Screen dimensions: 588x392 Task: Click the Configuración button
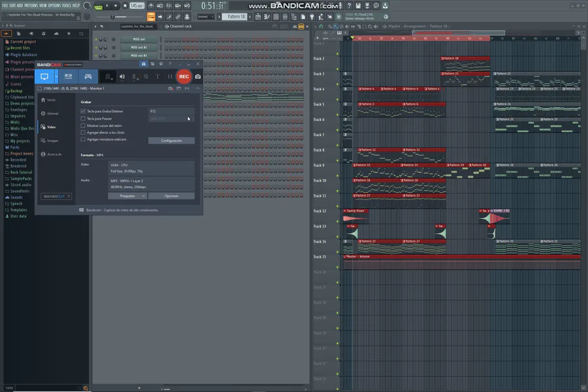[171, 140]
